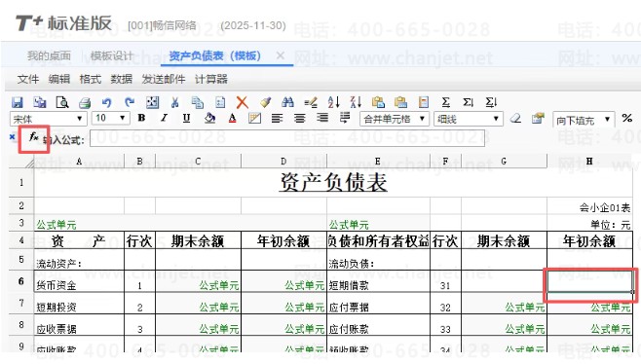Click into the 输入公式 formula field
Image resolution: width=641 pixels, height=364 pixels.
pyautogui.click(x=287, y=138)
